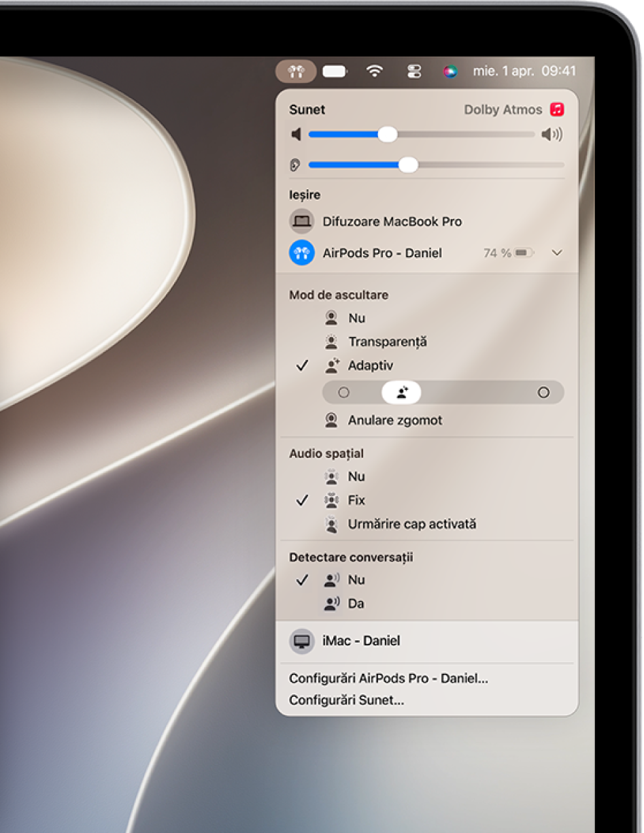Open the Wi-Fi menu bar icon
The width and height of the screenshot is (644, 833).
(x=374, y=71)
